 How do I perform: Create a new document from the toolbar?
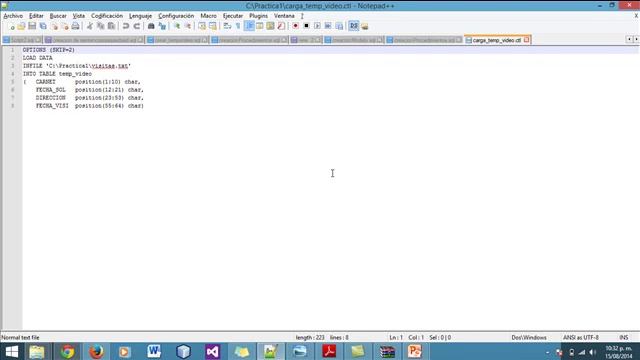point(11,26)
